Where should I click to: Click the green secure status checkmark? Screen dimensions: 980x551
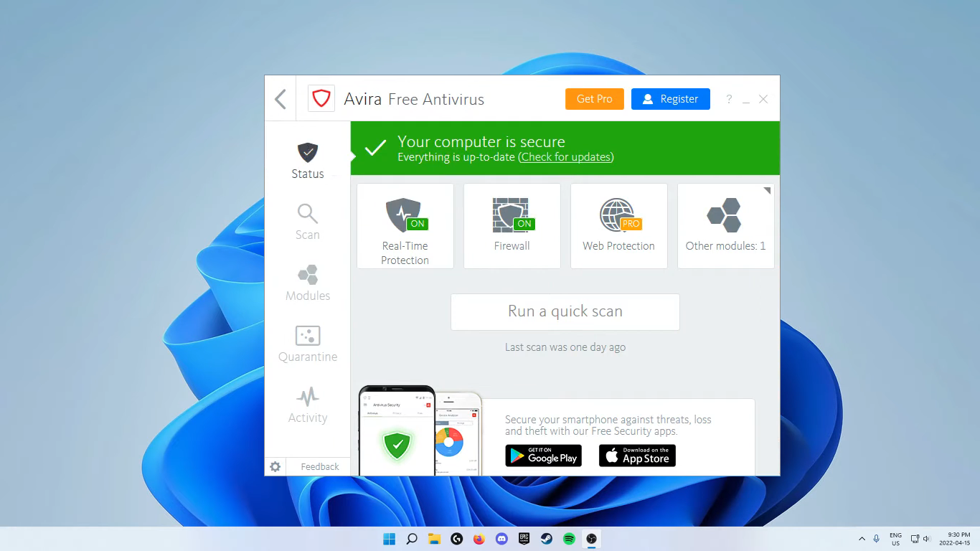coord(375,149)
